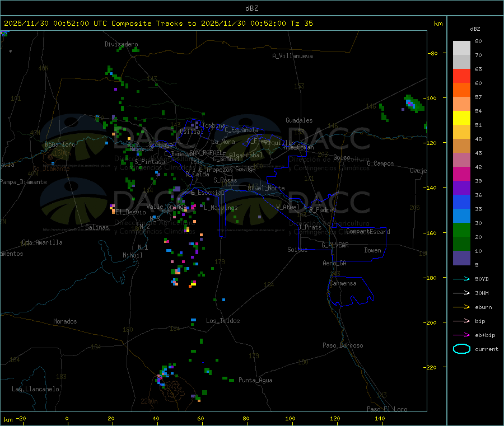The width and height of the screenshot is (504, 426).
Task: Click the radar echo cluster near route 146
Action: pos(414,103)
